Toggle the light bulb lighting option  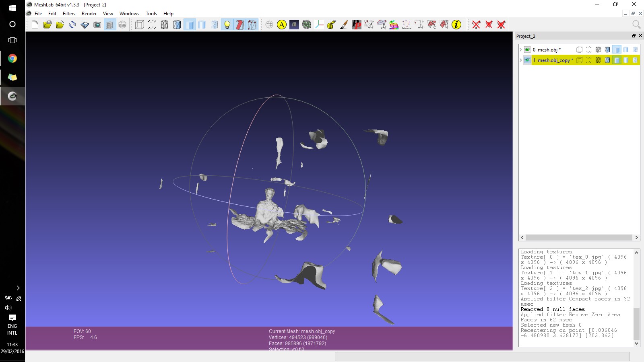click(x=227, y=25)
